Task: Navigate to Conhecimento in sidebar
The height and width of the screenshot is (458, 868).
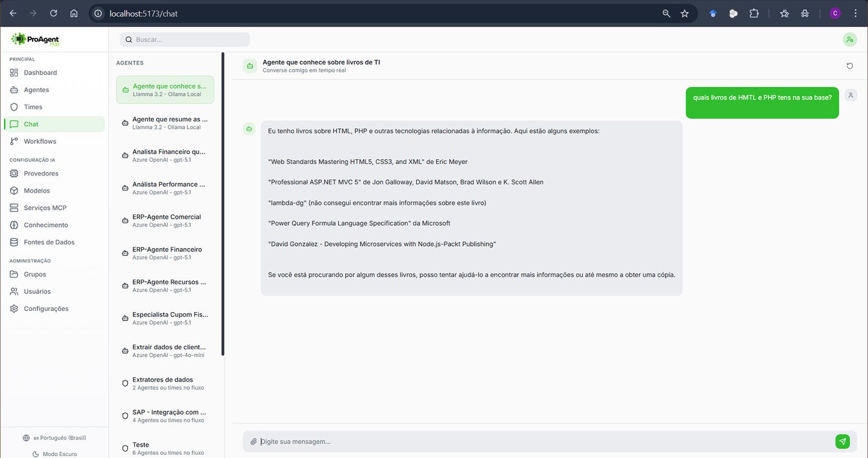Action: coord(46,225)
